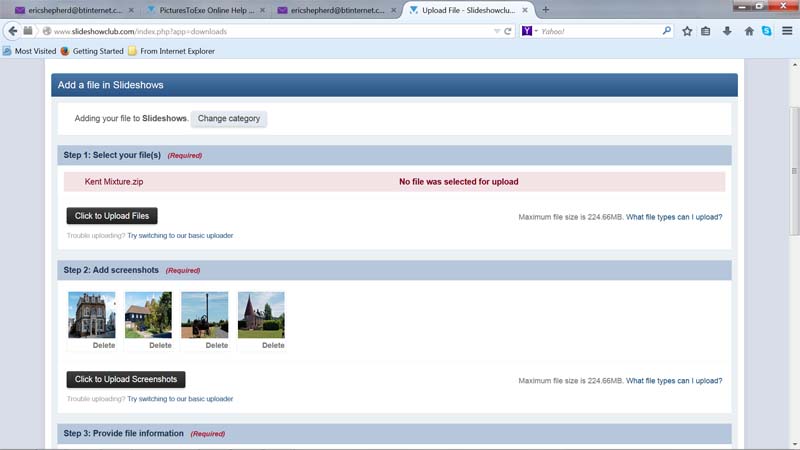The height and width of the screenshot is (450, 800).
Task: Open the downloads arrow icon
Action: coord(727,31)
